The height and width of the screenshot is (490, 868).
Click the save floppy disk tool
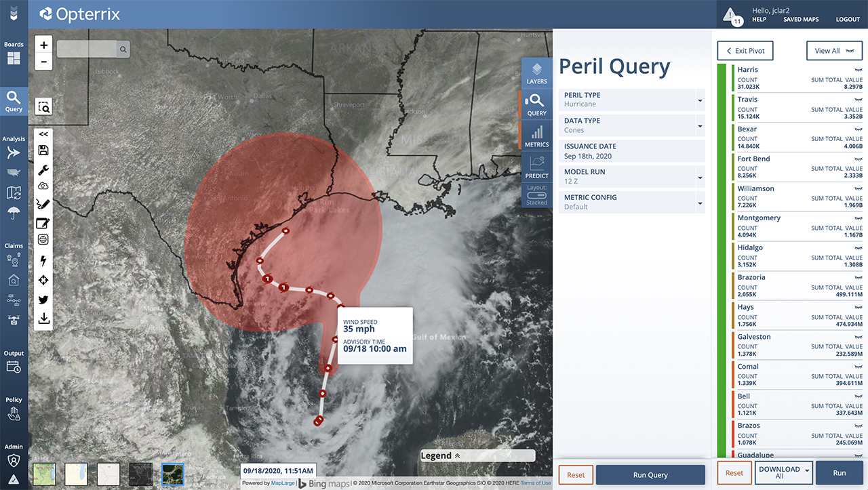click(x=43, y=150)
